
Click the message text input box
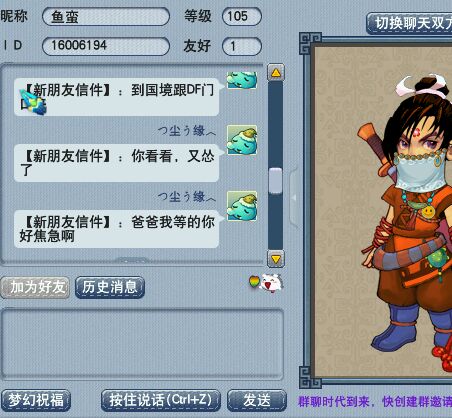tap(142, 344)
